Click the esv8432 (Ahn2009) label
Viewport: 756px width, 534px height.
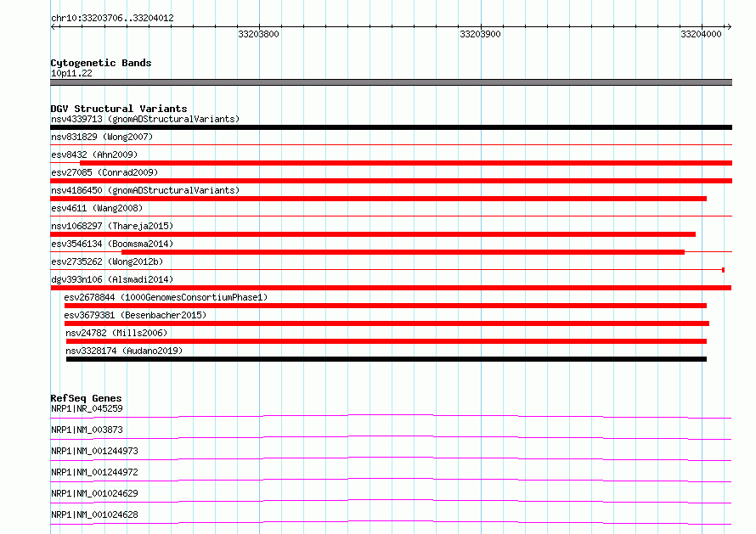[x=94, y=155]
